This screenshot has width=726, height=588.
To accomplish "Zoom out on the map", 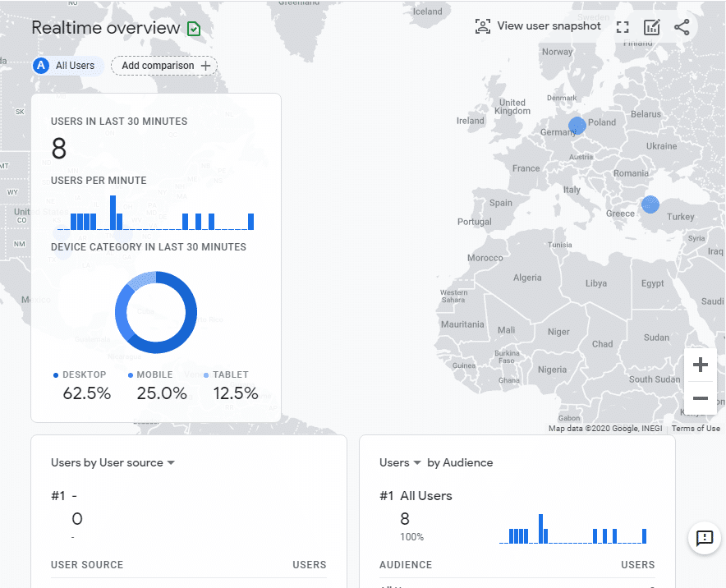I will [700, 398].
